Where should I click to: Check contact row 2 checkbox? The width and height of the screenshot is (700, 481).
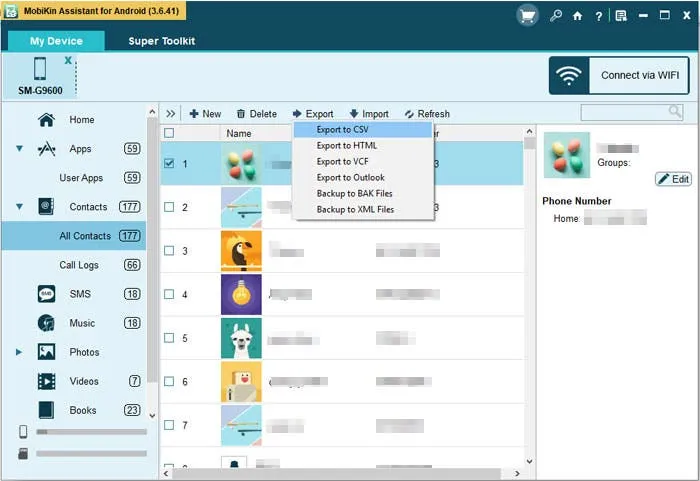coord(169,207)
